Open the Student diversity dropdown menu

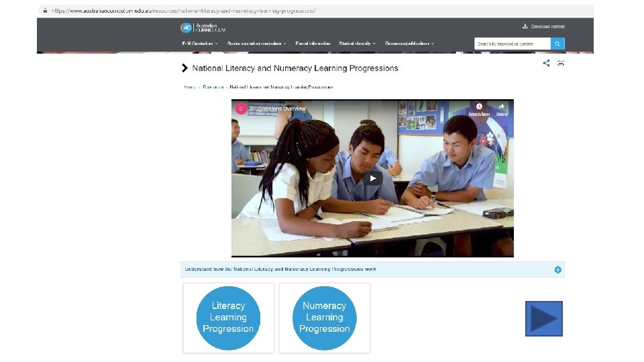(358, 44)
